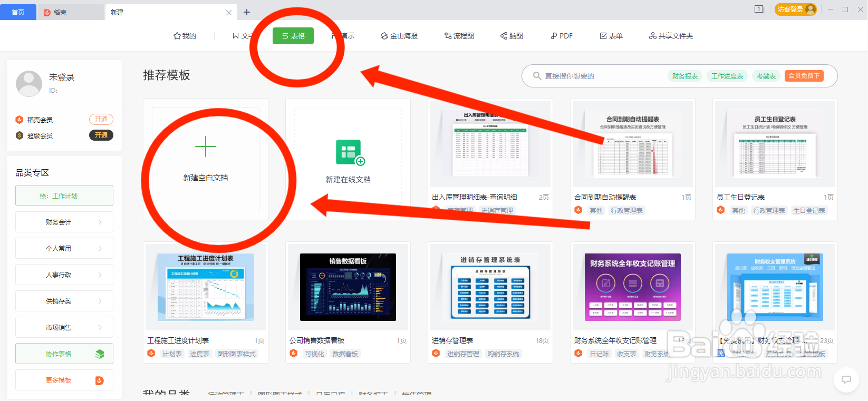Click the grey user avatar
868x401 pixels.
[x=29, y=83]
